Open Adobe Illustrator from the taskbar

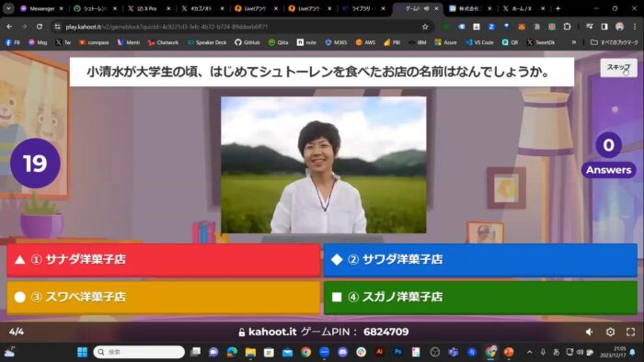point(379,352)
